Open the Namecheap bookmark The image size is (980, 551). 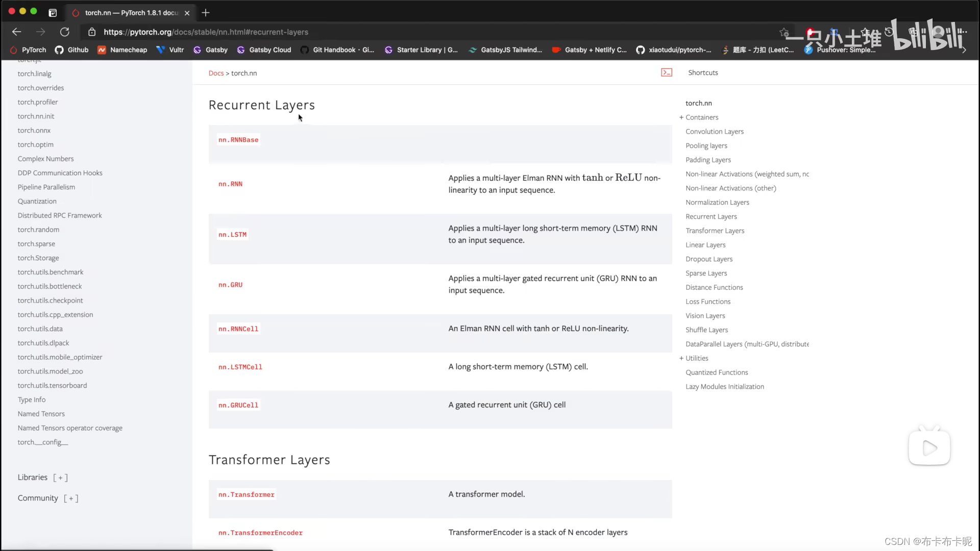coord(122,50)
